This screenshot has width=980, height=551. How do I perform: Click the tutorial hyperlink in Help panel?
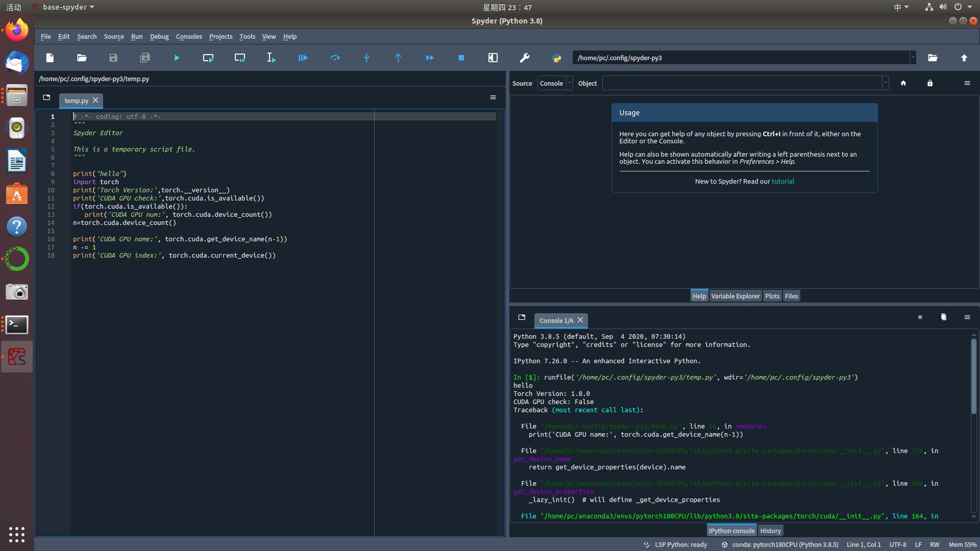click(783, 181)
